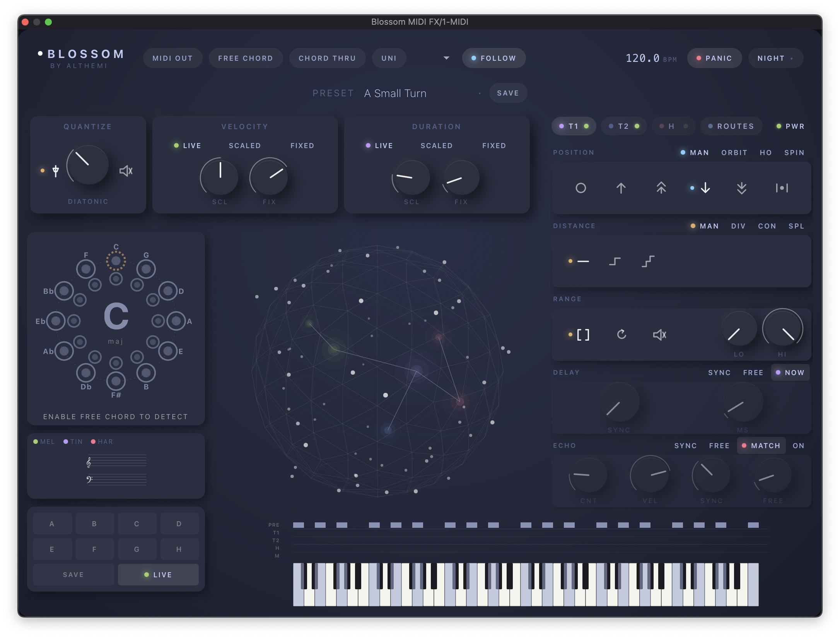Viewport: 840px width, 638px height.
Task: Open the NIGHT theme dropdown
Action: click(776, 58)
